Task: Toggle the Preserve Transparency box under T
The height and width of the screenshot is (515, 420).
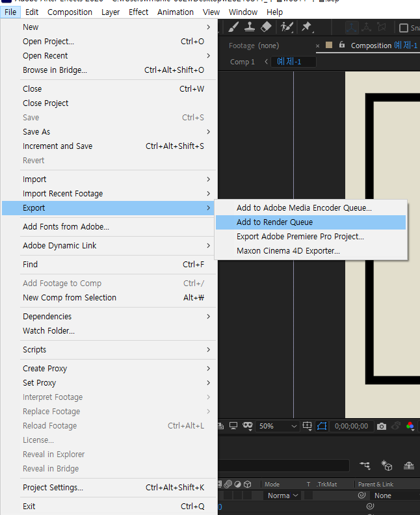Action: tap(308, 495)
